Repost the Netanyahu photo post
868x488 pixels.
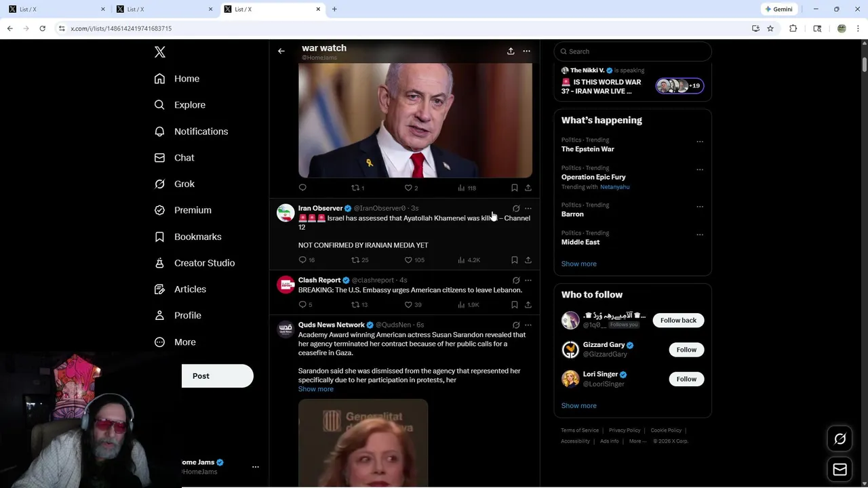[357, 188]
